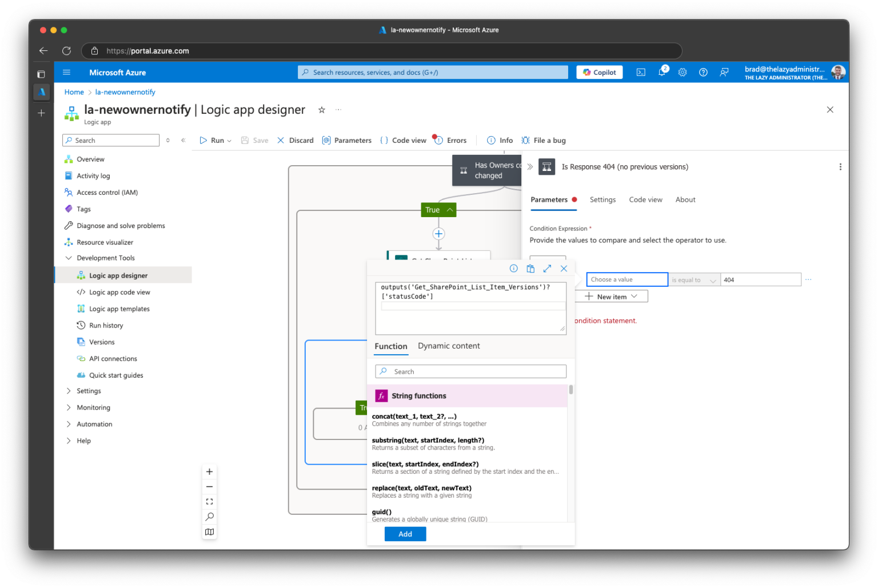Click Discard in the toolbar

click(x=296, y=141)
